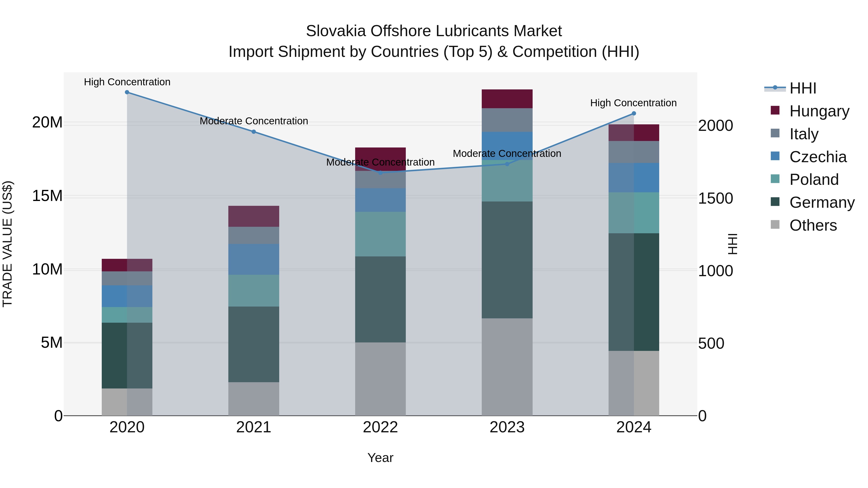868x488 pixels.
Task: Click the 10M left axis tick
Action: [47, 269]
